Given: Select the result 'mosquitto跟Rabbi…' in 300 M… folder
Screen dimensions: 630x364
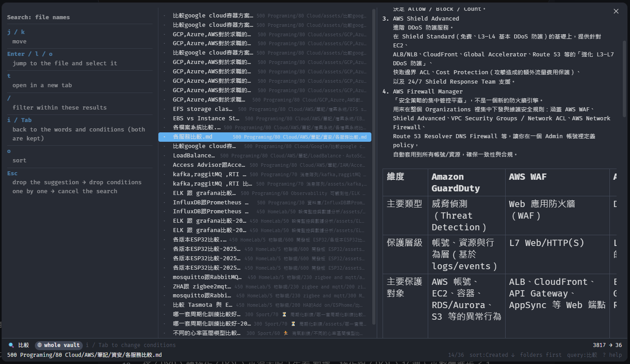Looking at the screenshot, I should click(x=265, y=296).
